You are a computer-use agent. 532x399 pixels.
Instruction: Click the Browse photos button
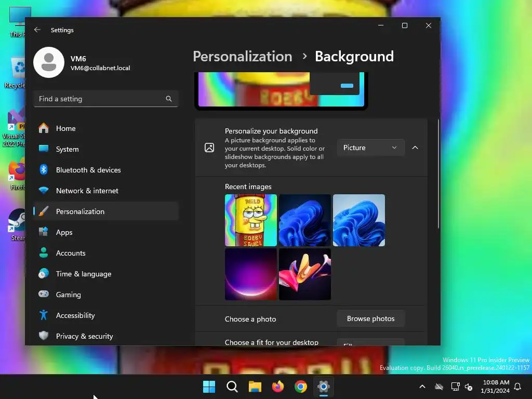coord(370,318)
